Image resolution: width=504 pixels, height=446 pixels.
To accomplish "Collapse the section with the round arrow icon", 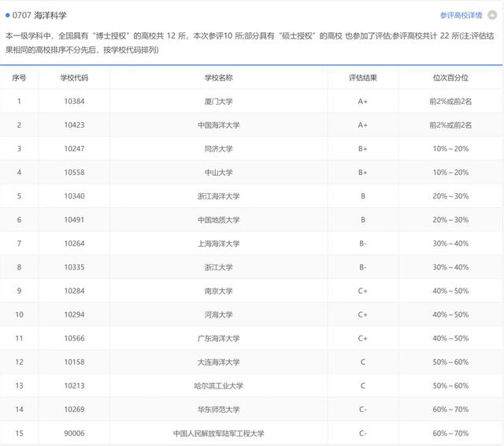I will point(492,15).
